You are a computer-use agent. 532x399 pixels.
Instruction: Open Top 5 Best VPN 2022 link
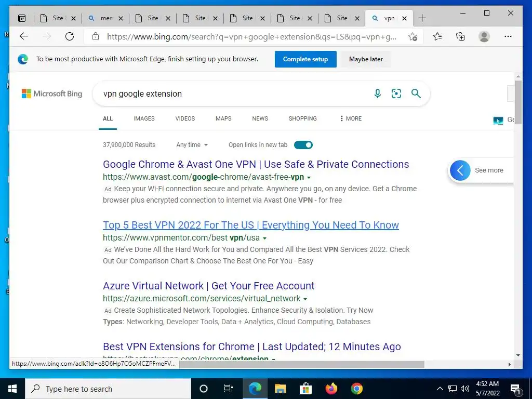coord(251,225)
